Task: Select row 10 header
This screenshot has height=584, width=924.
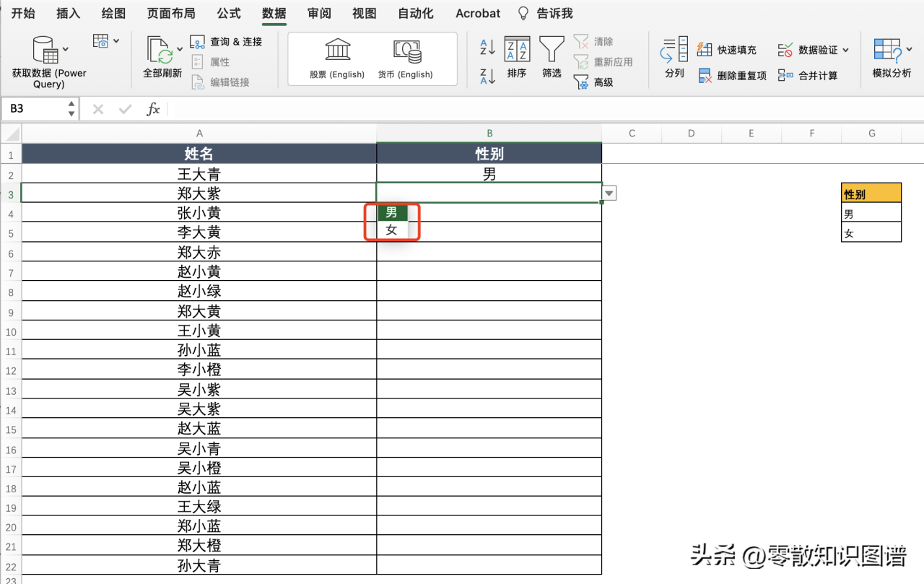Action: coord(11,331)
